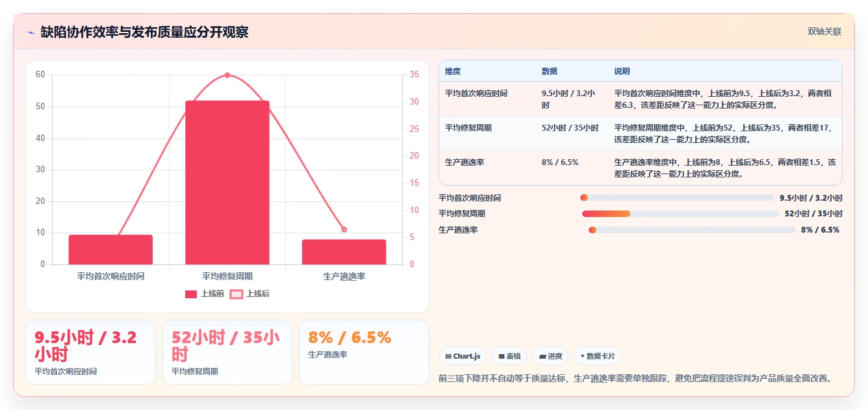
Task: Click the red 上线前 legend swatch
Action: 191,294
